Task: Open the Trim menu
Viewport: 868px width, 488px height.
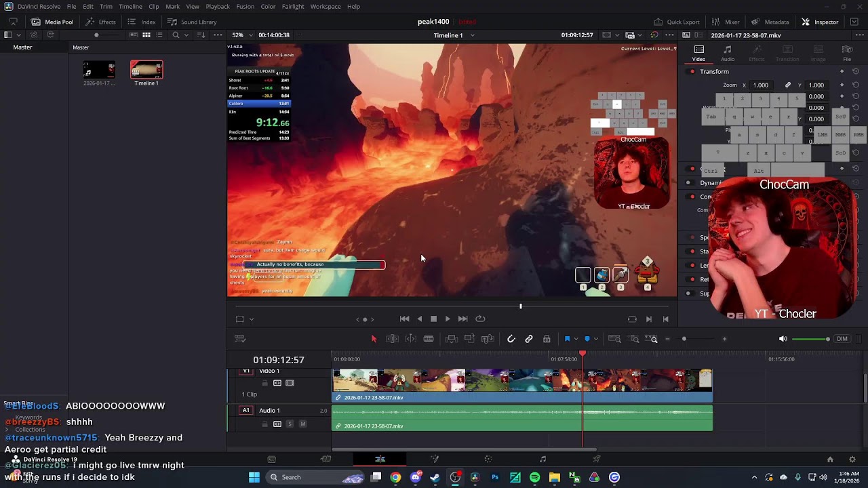Action: [106, 6]
